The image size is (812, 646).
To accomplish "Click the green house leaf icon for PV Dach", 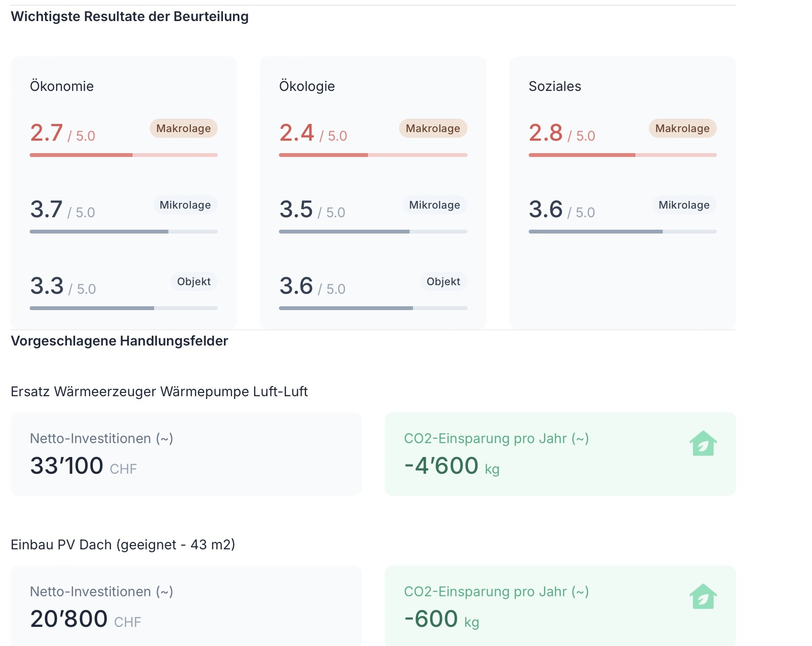I will tap(703, 596).
